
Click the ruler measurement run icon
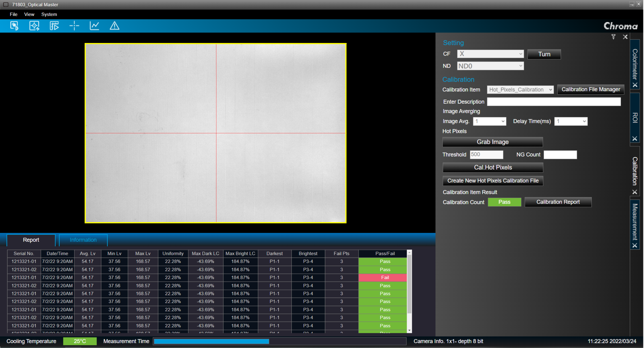54,26
